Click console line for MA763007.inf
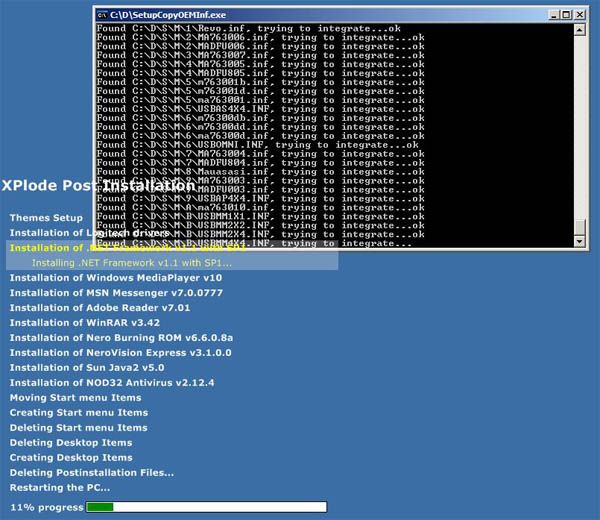Screen dimensions: 600x520 260,55
